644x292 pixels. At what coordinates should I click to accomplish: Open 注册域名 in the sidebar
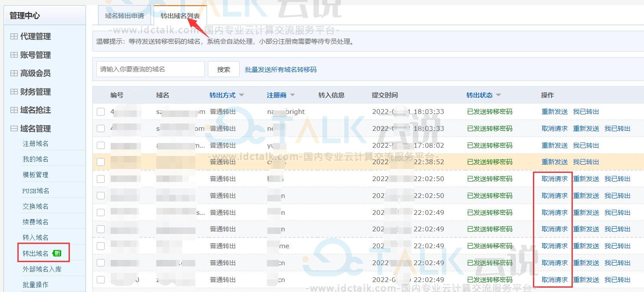pos(36,143)
